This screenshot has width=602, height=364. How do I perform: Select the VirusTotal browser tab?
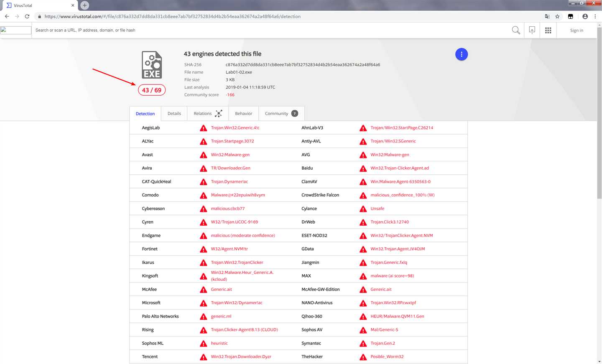click(40, 5)
